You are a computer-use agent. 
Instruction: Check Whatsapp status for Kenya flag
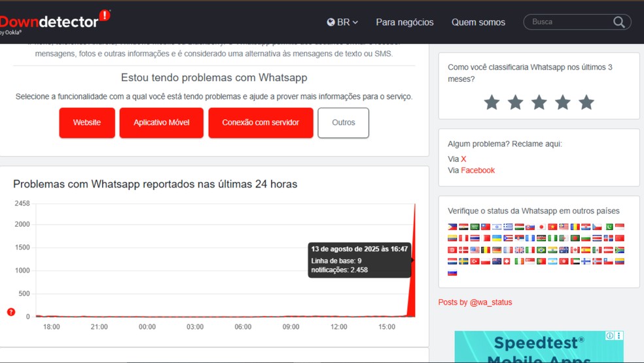(x=541, y=238)
